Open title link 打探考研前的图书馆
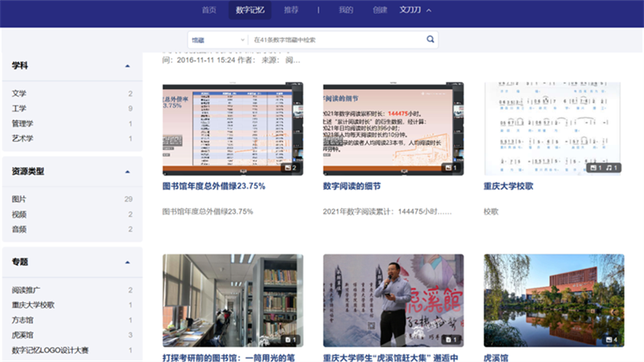 (229, 357)
